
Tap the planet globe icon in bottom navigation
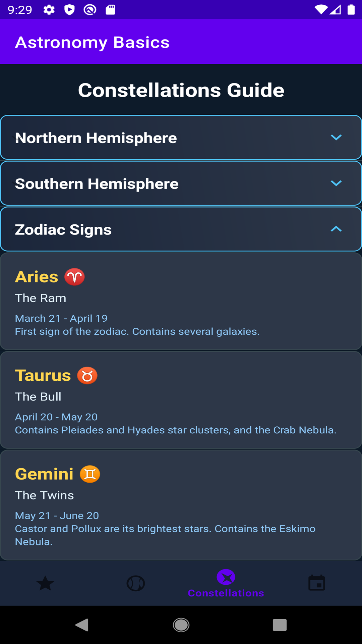pos(136,583)
